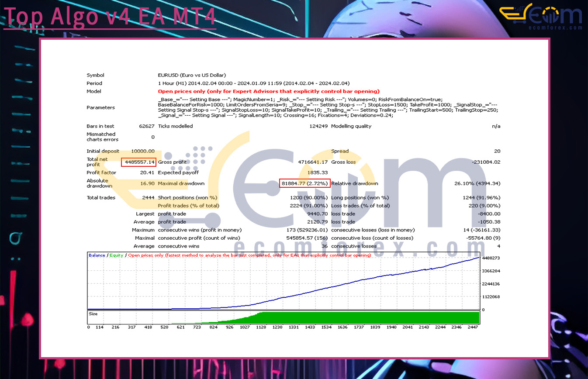The height and width of the screenshot is (379, 588).
Task: Select the short positions value 1200 (90.00%)
Action: coord(309,198)
